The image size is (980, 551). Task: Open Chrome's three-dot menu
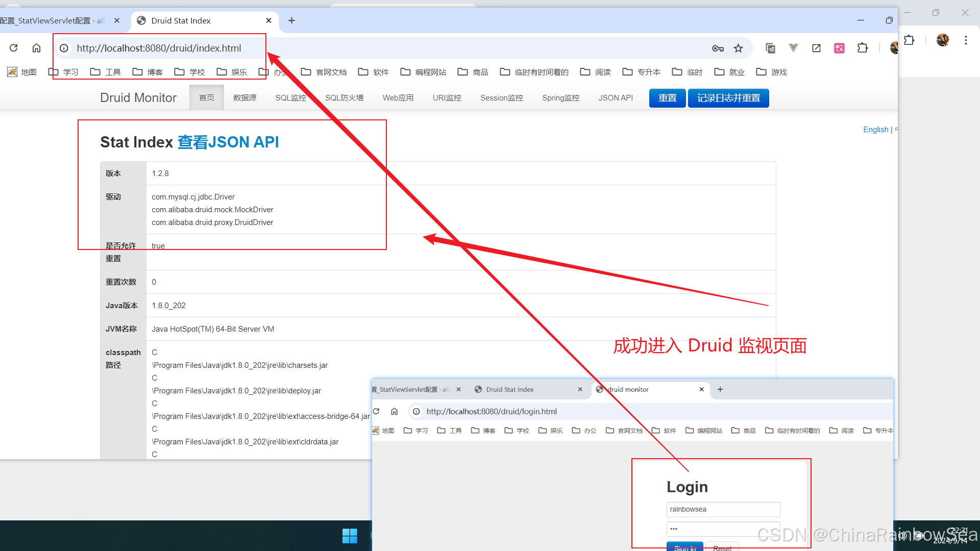966,40
